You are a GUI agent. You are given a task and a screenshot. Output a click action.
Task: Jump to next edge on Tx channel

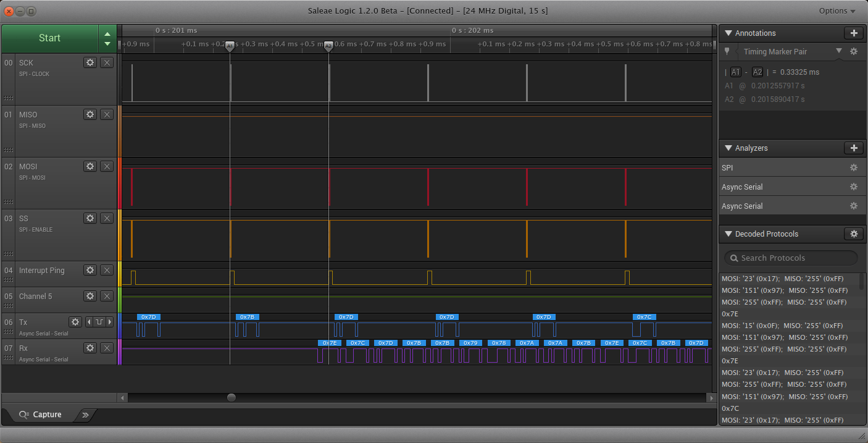pyautogui.click(x=110, y=322)
